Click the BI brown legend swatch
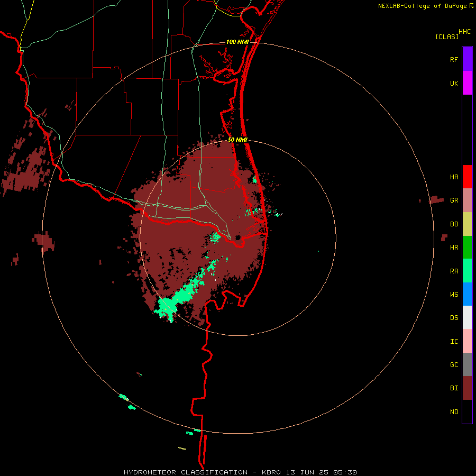Viewport: 476px width, 476px height. click(x=467, y=388)
